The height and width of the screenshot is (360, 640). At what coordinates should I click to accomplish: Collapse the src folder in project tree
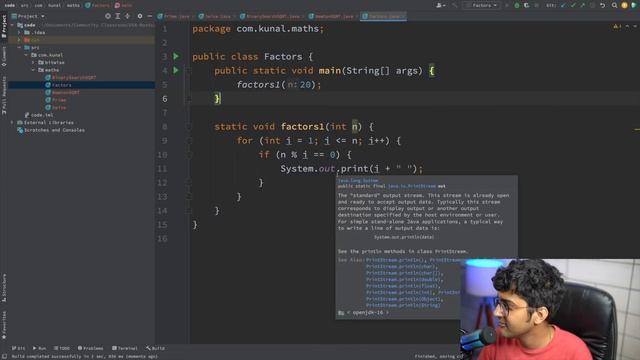pos(19,47)
